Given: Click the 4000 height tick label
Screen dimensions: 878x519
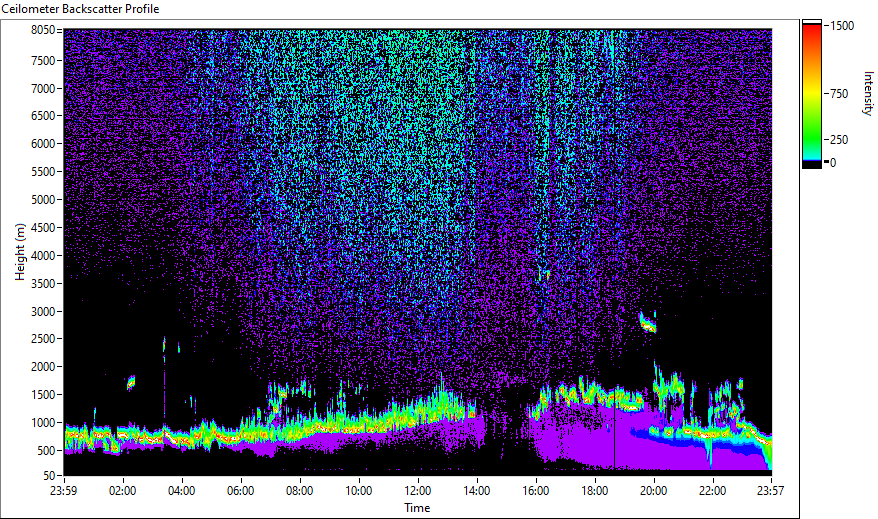Looking at the screenshot, I should pyautogui.click(x=43, y=256).
